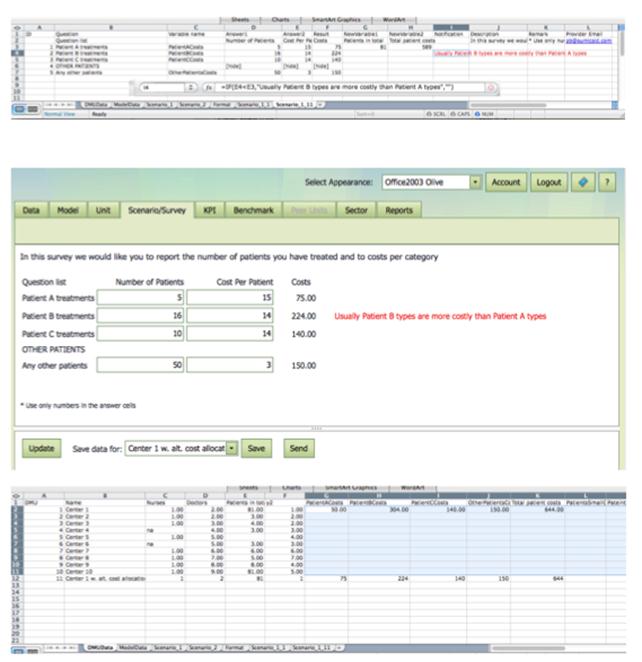Select the ModelData sheet tab in bottom spreadsheet
The height and width of the screenshot is (662, 642).
tap(133, 648)
